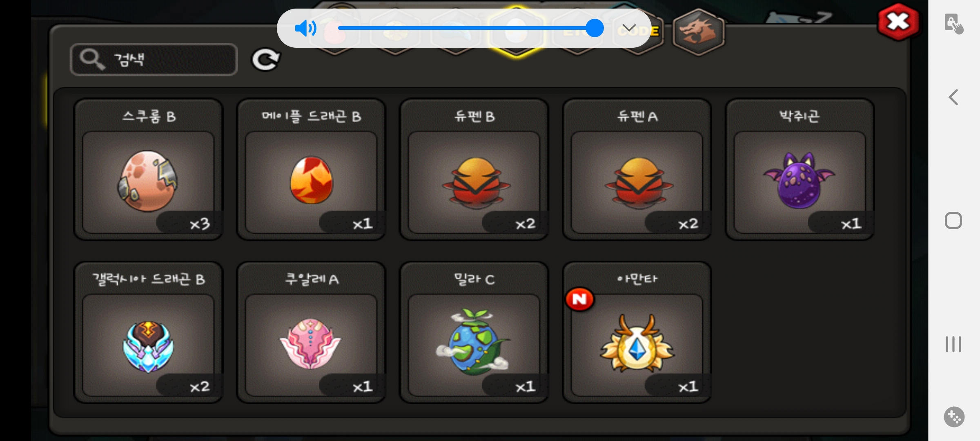Switch to the highlighted egg hexagon tab
This screenshot has width=980, height=441.
(x=516, y=32)
